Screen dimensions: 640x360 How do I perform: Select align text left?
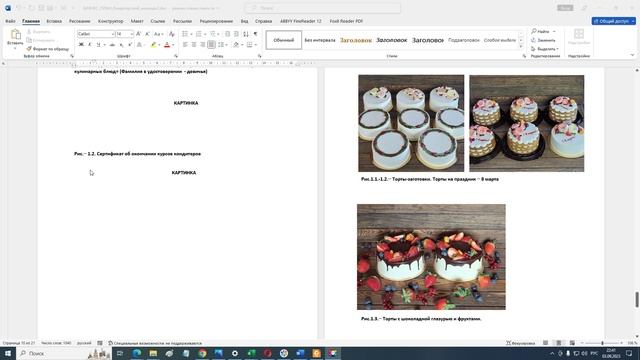coord(185,45)
